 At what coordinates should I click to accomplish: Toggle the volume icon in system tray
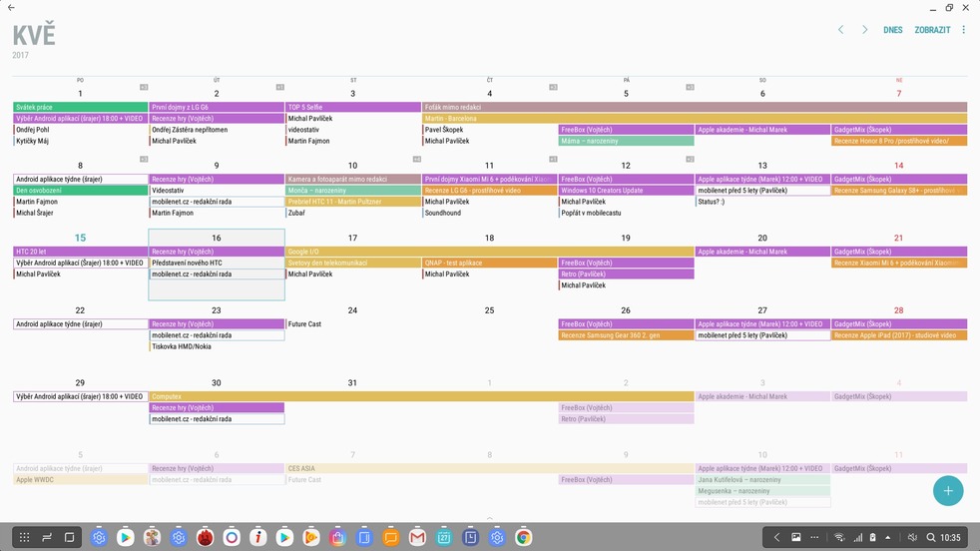click(x=910, y=537)
